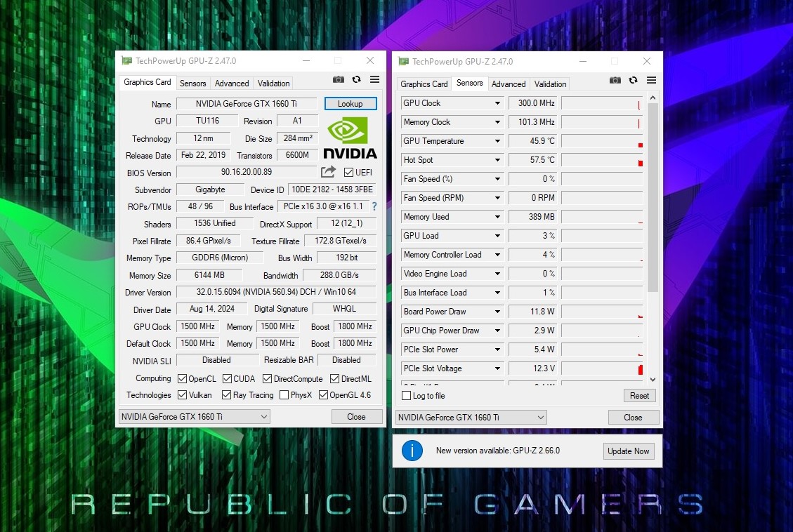This screenshot has width=793, height=532.
Task: Click the bus interface question mark
Action: (x=374, y=206)
